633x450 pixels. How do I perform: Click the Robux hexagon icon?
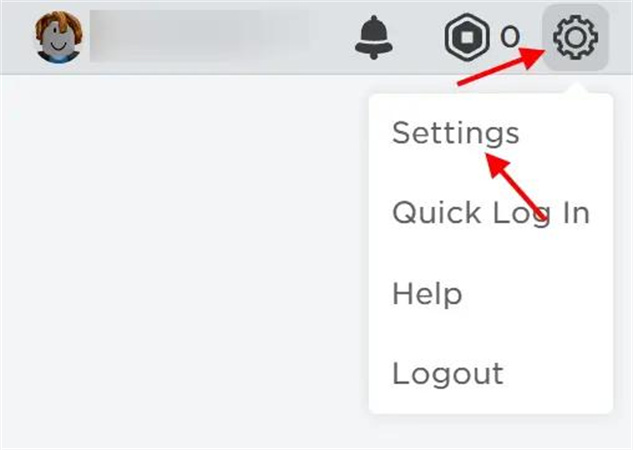pyautogui.click(x=467, y=37)
